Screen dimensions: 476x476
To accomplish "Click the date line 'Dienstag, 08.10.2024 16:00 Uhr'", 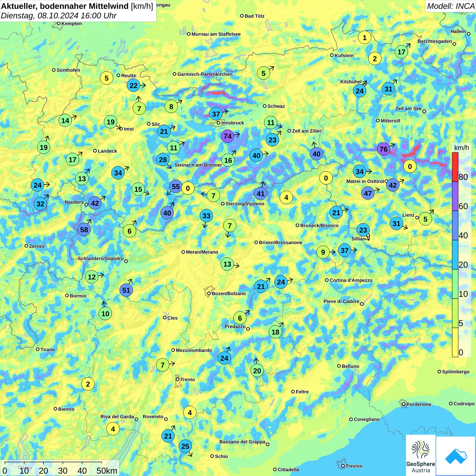I will [59, 16].
